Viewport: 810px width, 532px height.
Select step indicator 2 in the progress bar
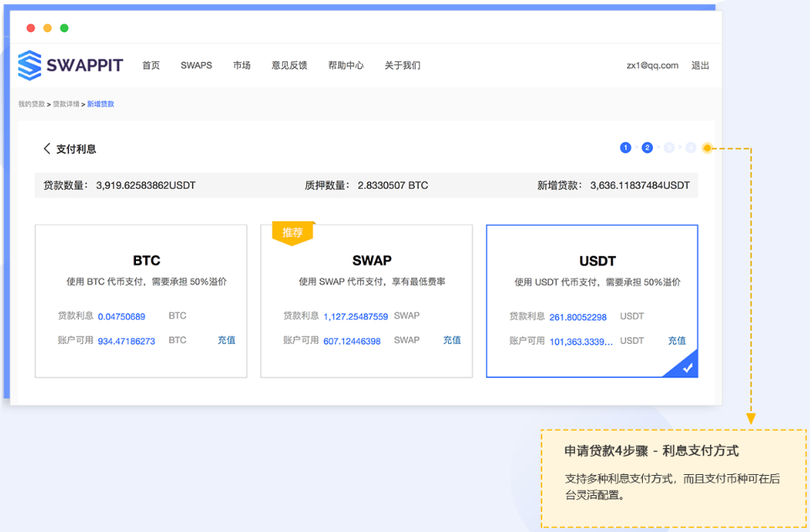[x=647, y=147]
